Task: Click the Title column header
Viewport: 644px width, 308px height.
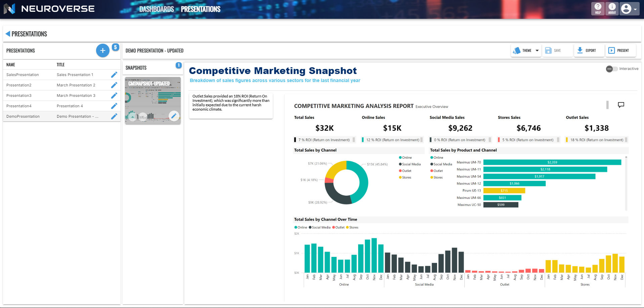Action: 60,65
